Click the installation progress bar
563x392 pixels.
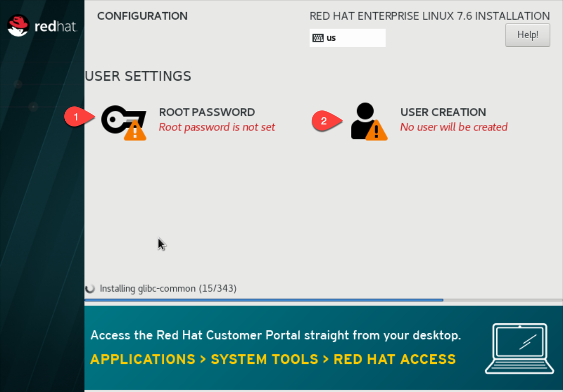tap(323, 300)
